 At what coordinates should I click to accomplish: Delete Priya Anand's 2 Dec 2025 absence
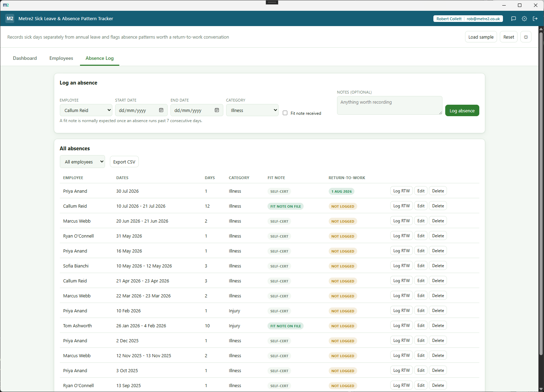point(438,341)
